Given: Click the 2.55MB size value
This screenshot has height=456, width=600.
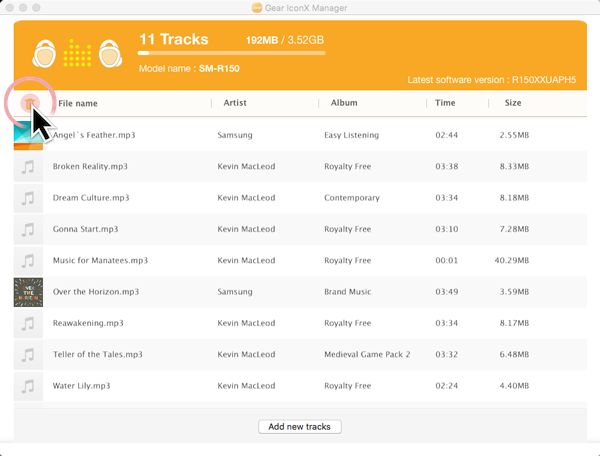Looking at the screenshot, I should 514,135.
